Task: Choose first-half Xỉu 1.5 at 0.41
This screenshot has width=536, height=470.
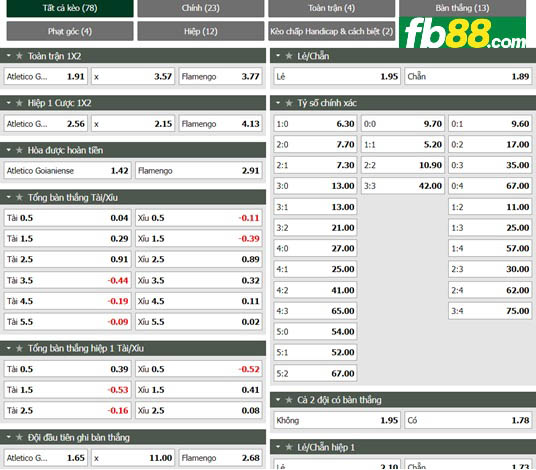Action: 199,390
